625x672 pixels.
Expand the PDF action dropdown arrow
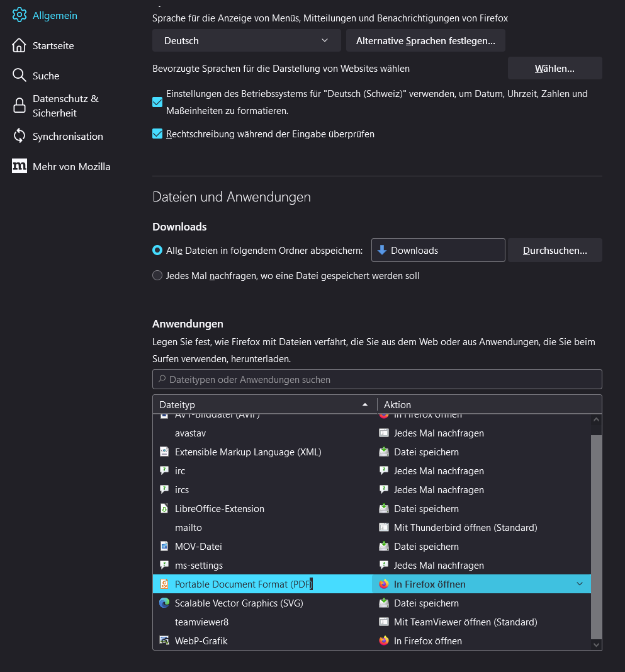(x=579, y=584)
